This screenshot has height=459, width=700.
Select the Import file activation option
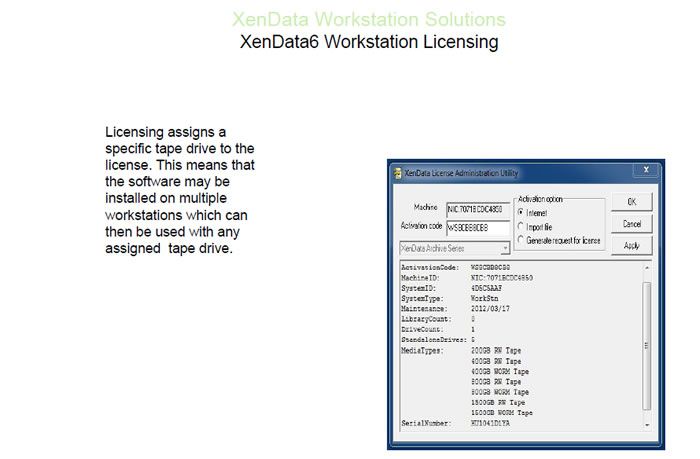coord(521,226)
